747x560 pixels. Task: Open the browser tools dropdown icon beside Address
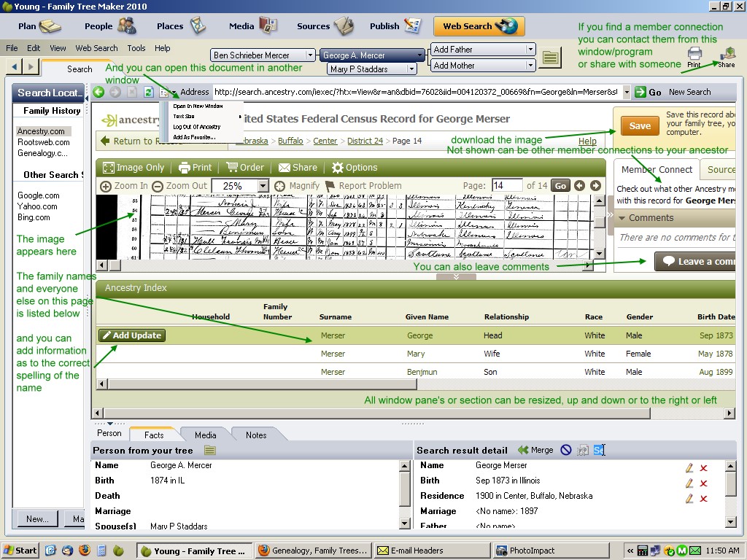pos(167,93)
